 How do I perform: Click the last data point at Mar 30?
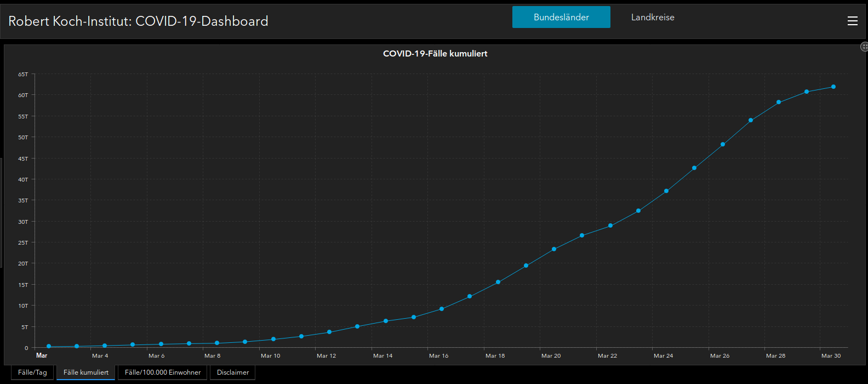pos(833,87)
